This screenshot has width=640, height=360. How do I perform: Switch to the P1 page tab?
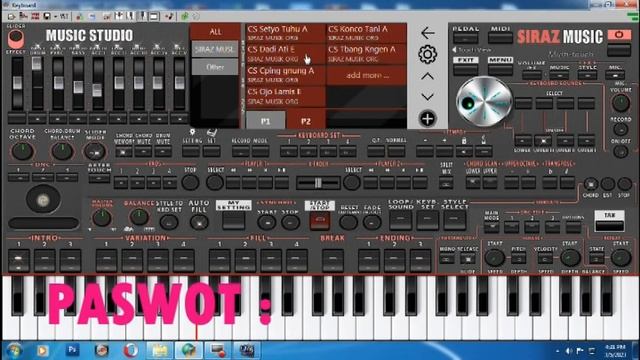265,121
